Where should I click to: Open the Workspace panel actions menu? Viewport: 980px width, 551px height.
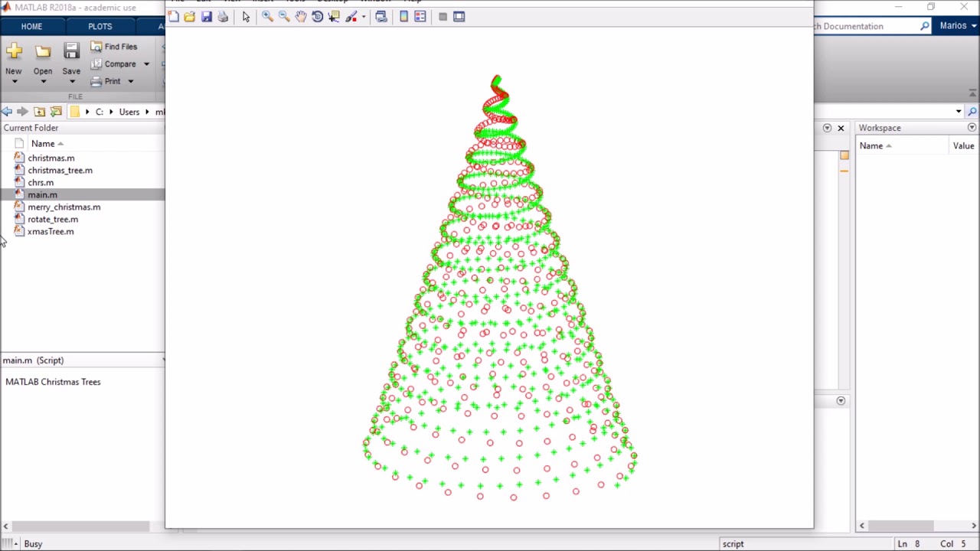[x=972, y=128]
